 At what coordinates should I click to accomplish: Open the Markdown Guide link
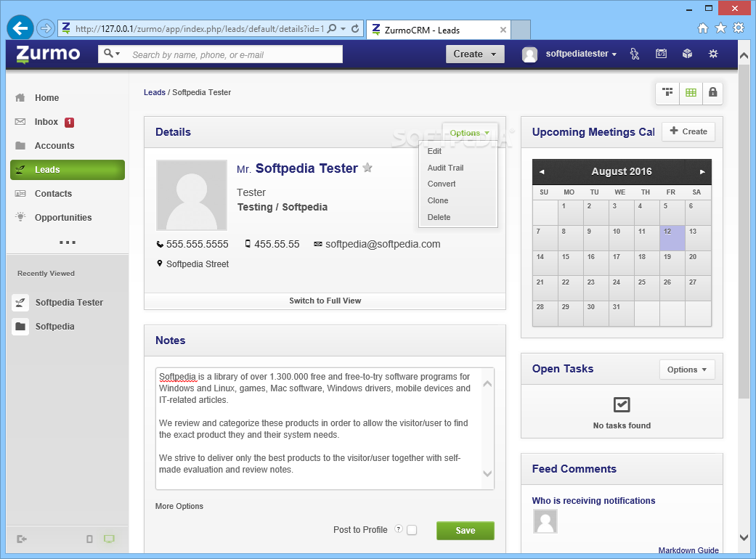[x=688, y=550]
